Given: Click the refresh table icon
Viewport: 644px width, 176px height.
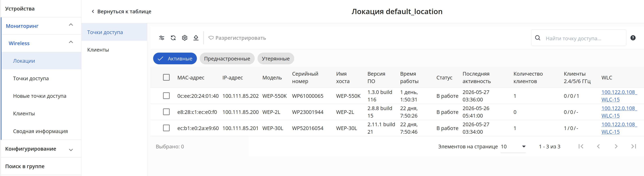Looking at the screenshot, I should tap(173, 38).
